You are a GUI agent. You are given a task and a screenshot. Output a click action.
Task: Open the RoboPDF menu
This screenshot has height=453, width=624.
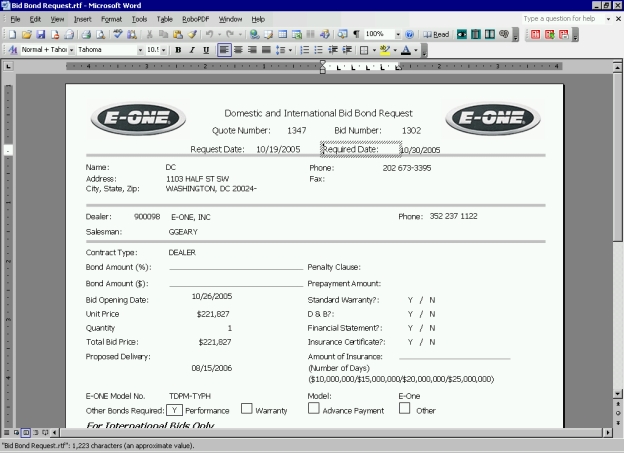coord(195,19)
